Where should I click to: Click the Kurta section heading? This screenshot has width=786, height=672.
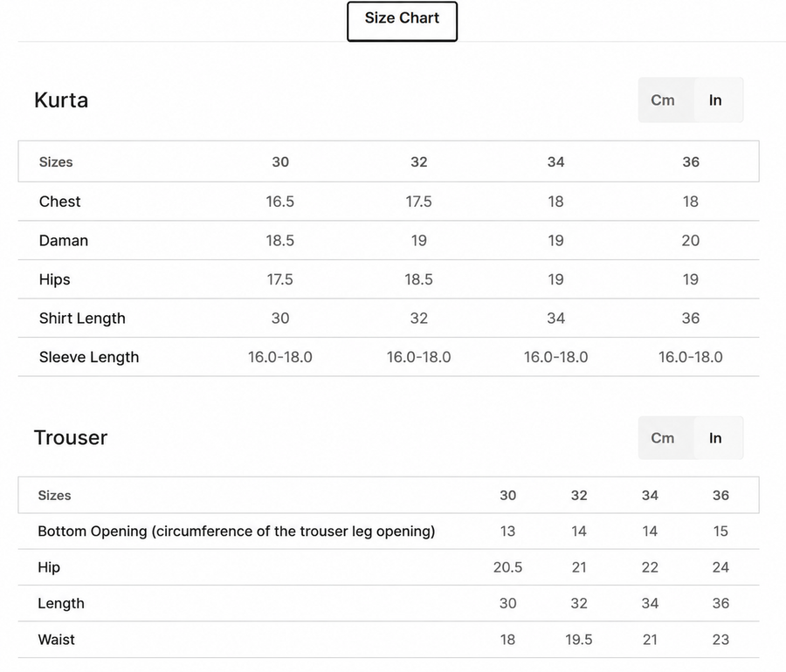(x=61, y=100)
